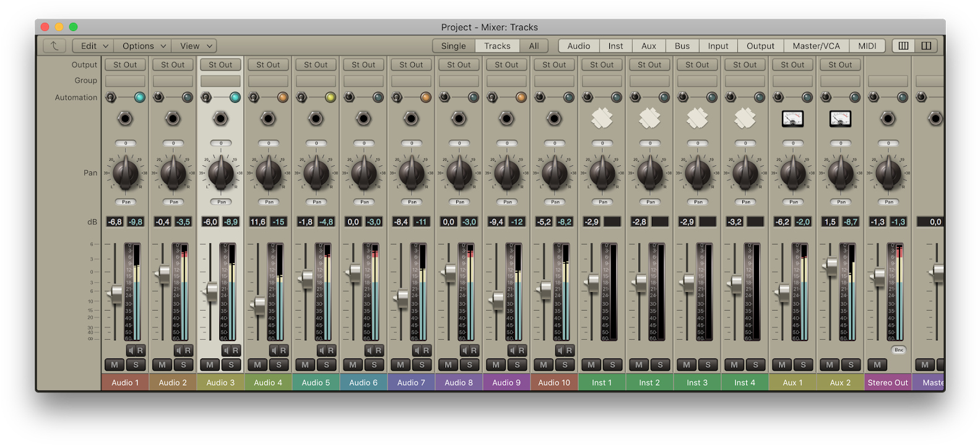
Task: Click the narrow channel strips view icon
Action: (904, 46)
